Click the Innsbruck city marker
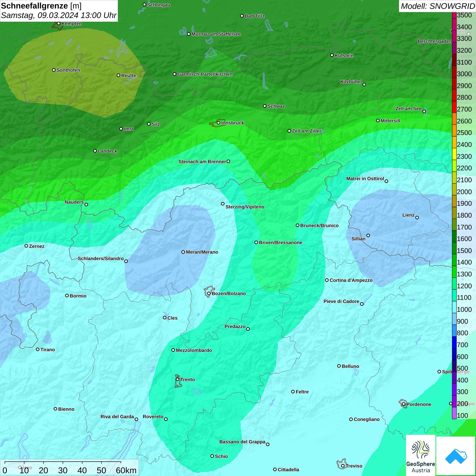 coord(218,123)
